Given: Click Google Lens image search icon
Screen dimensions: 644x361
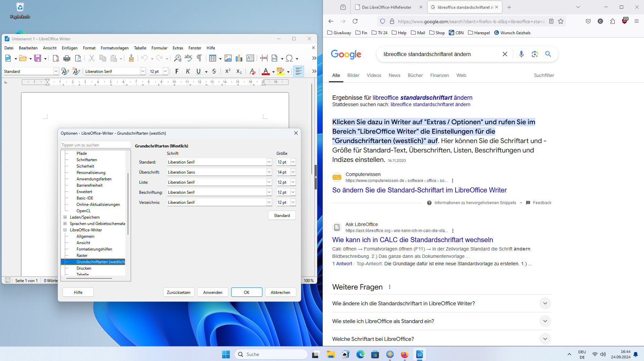Looking at the screenshot, I should [534, 54].
